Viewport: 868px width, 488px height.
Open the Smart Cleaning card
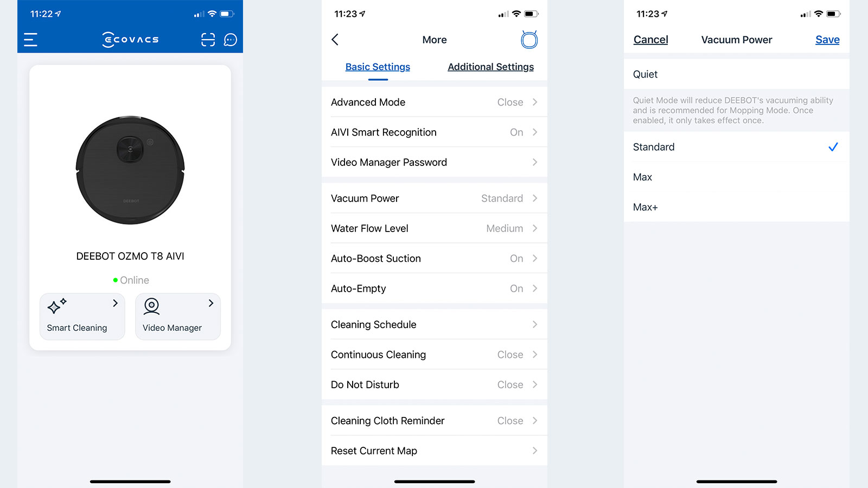(82, 317)
